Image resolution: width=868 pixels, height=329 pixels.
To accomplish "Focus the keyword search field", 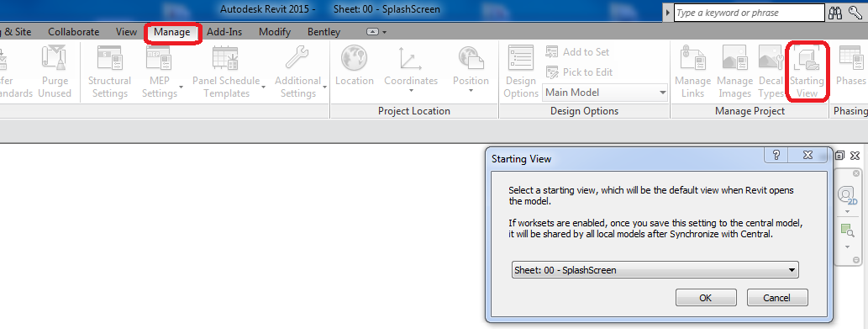I will tap(749, 13).
